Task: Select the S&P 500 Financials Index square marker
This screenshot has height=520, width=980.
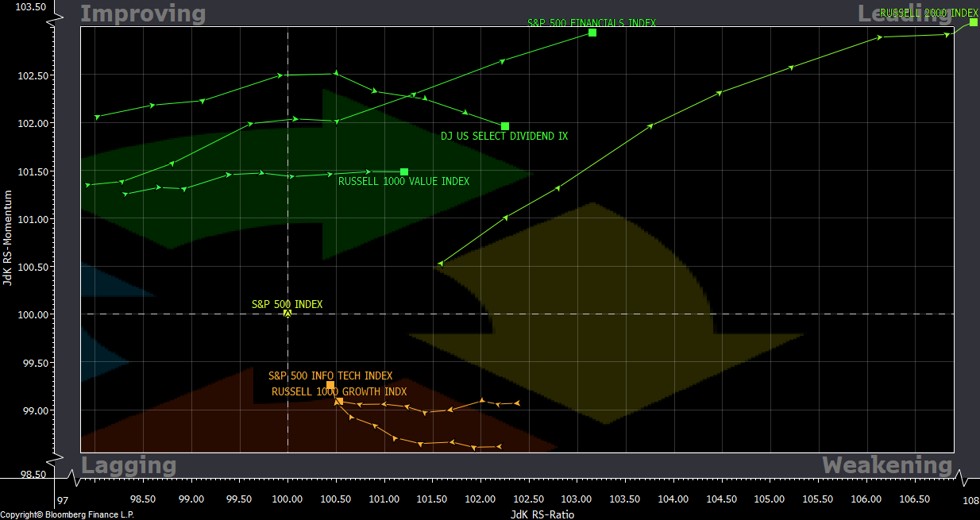Action: click(592, 33)
